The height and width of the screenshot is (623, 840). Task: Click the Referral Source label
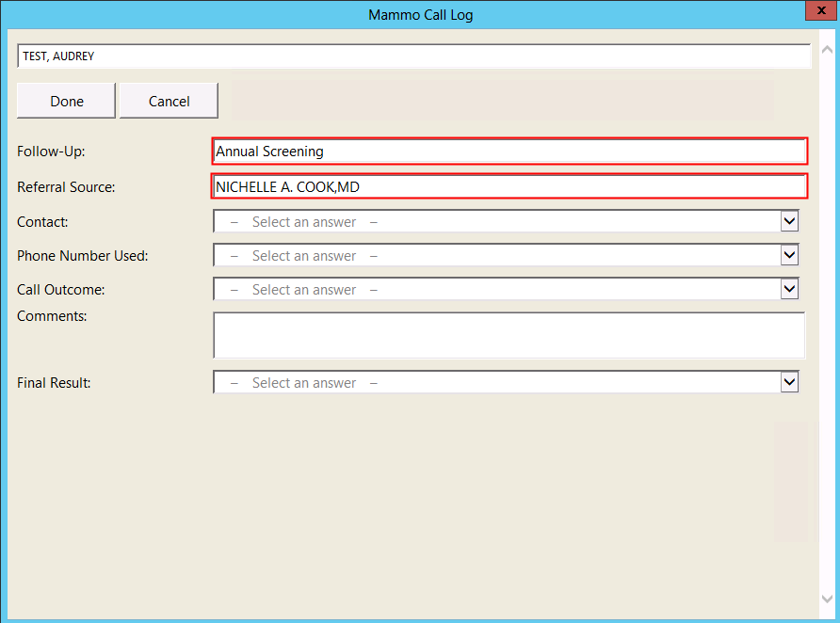[x=66, y=187]
